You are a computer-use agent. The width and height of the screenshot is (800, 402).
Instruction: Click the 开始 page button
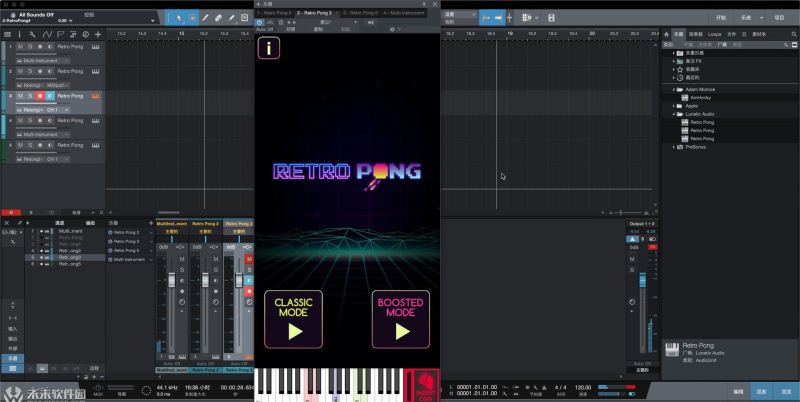point(720,18)
